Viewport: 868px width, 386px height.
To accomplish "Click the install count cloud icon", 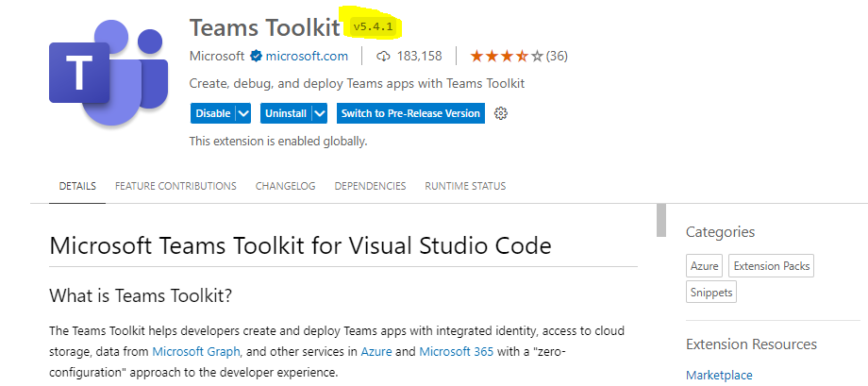I will (x=384, y=56).
